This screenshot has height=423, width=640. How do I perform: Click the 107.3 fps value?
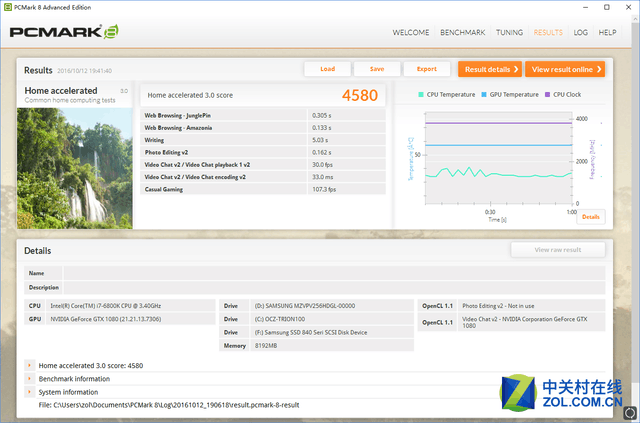pyautogui.click(x=324, y=189)
